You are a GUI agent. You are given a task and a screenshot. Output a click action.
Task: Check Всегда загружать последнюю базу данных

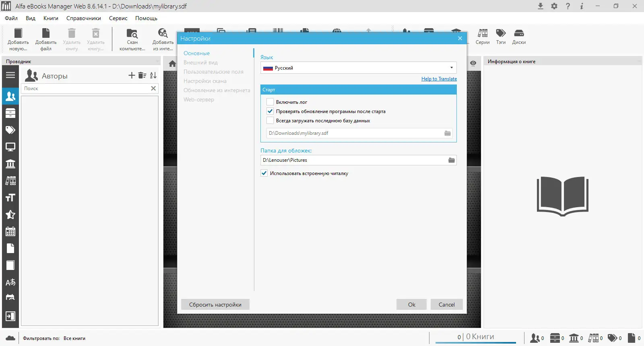point(270,121)
